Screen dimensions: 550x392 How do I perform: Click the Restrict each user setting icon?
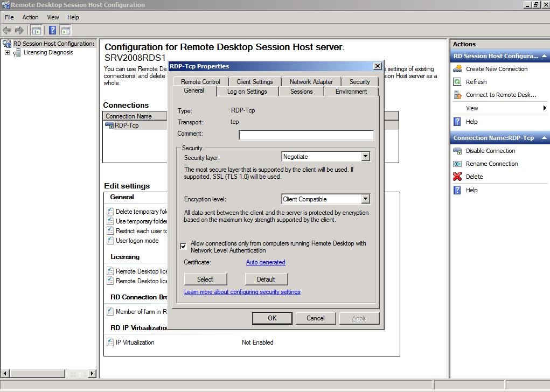coord(110,230)
